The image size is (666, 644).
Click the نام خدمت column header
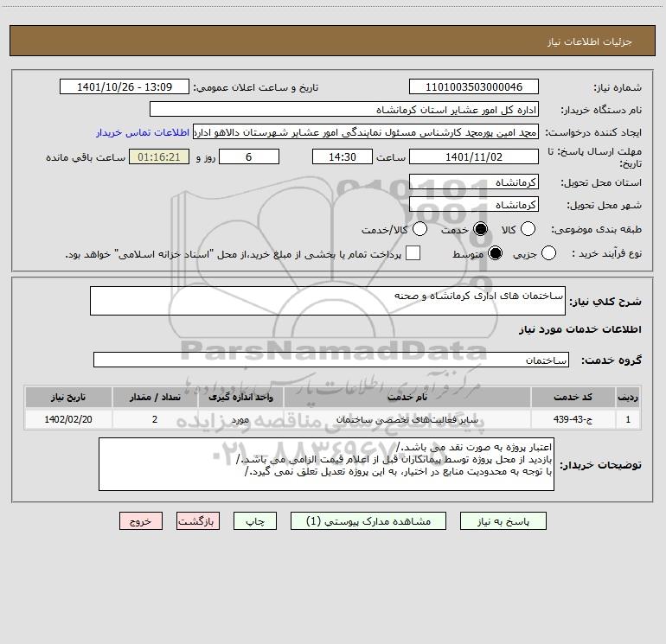coord(407,397)
